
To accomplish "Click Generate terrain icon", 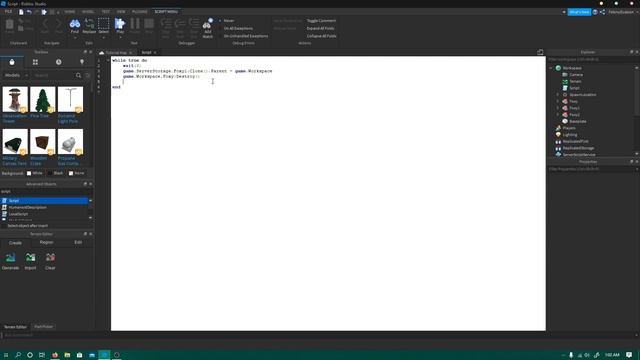I will coord(11,258).
